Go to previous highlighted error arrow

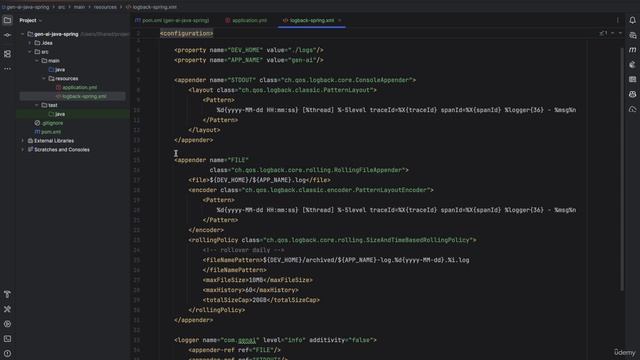coord(613,33)
